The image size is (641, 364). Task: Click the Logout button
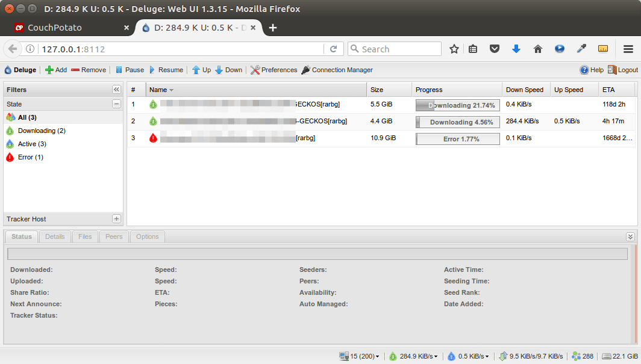(x=623, y=70)
